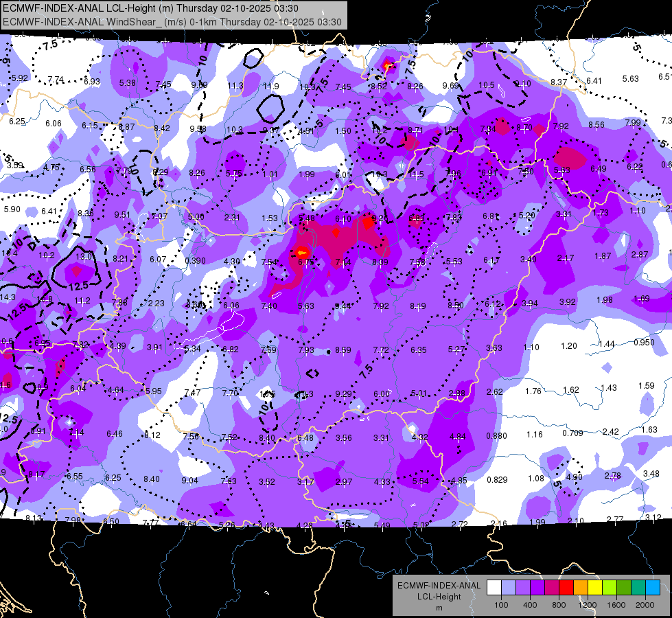Click the grid value 3.52
Screen dimensions: 672x618
tap(266, 481)
